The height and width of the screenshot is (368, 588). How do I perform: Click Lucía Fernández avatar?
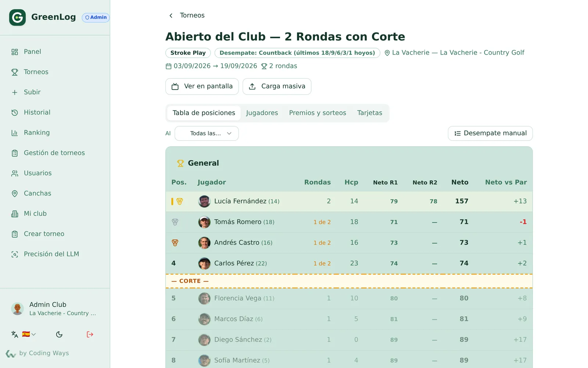pyautogui.click(x=204, y=201)
